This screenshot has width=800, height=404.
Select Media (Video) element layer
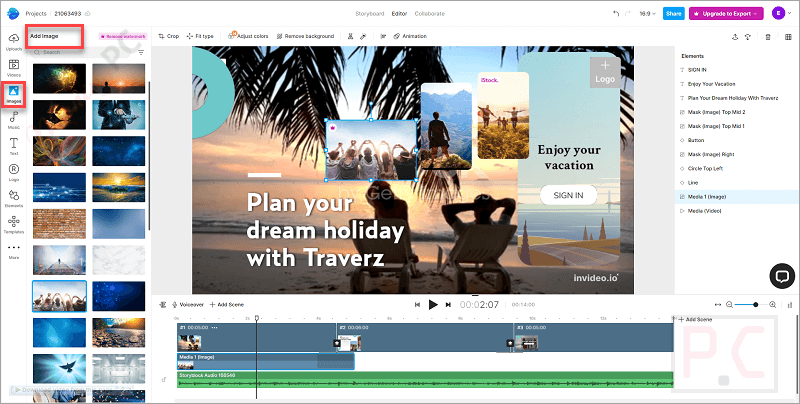(704, 211)
